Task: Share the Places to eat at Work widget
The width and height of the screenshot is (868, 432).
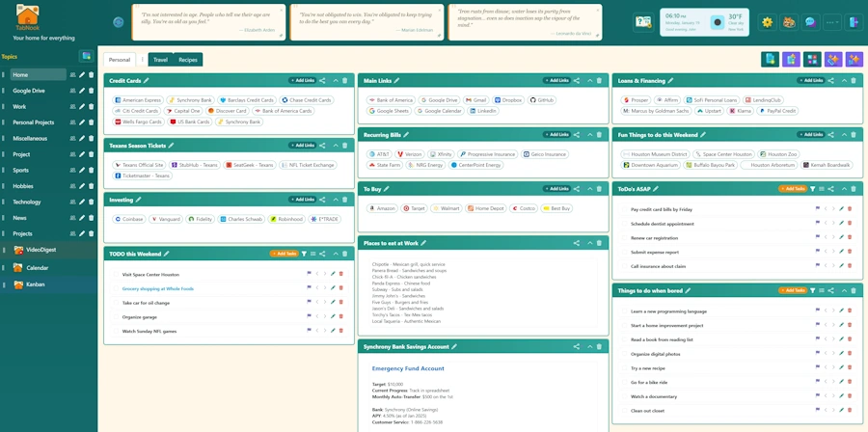Action: (x=577, y=243)
